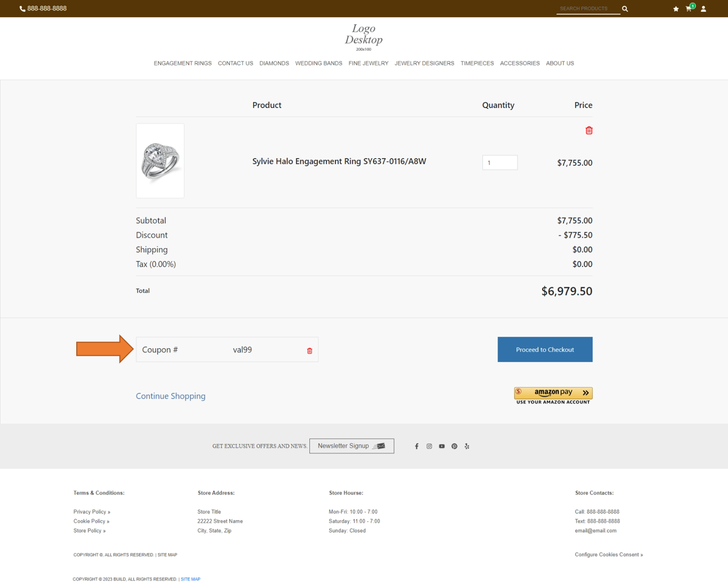Image resolution: width=728 pixels, height=588 pixels.
Task: Open the Jewelry Designers menu
Action: click(x=424, y=63)
